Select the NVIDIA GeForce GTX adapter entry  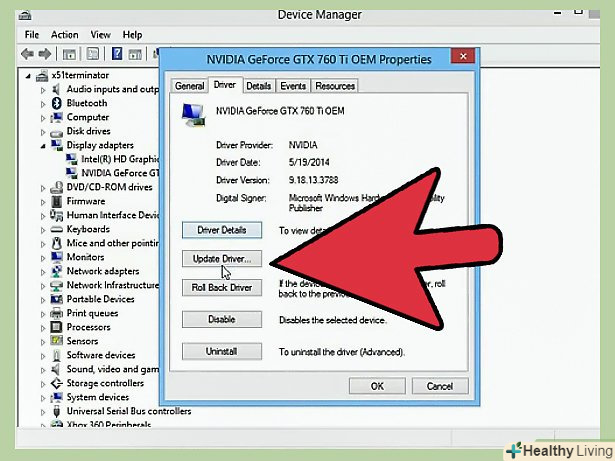[113, 173]
